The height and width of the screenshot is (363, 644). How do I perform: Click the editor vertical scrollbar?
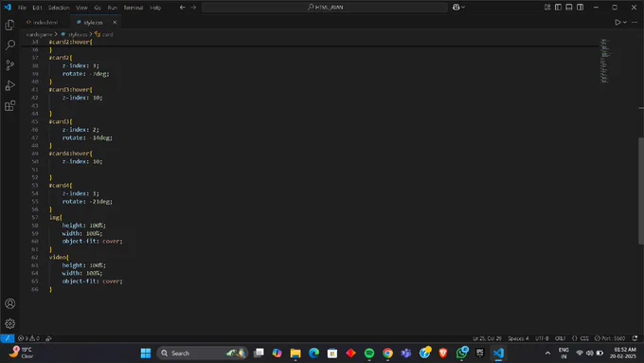[x=641, y=191]
